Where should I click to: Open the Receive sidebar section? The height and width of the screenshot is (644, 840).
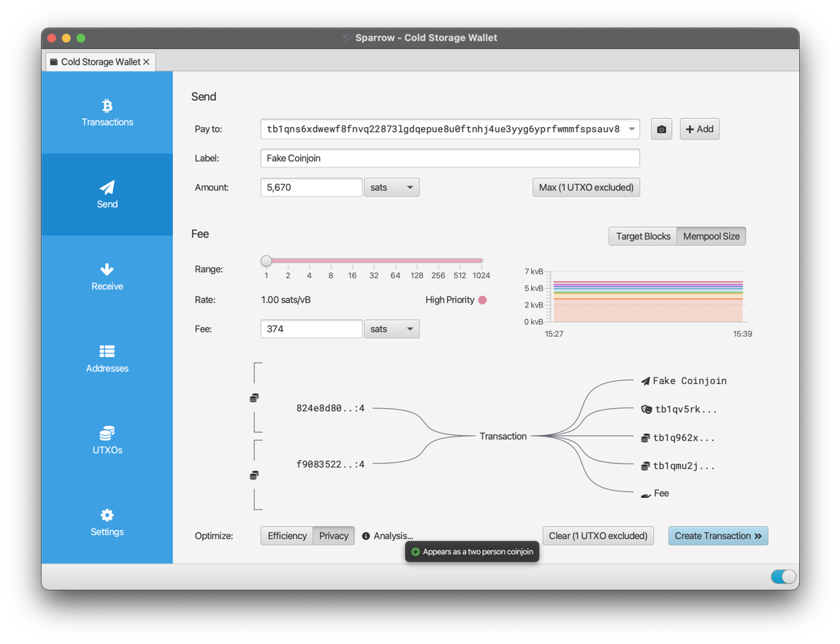(107, 277)
